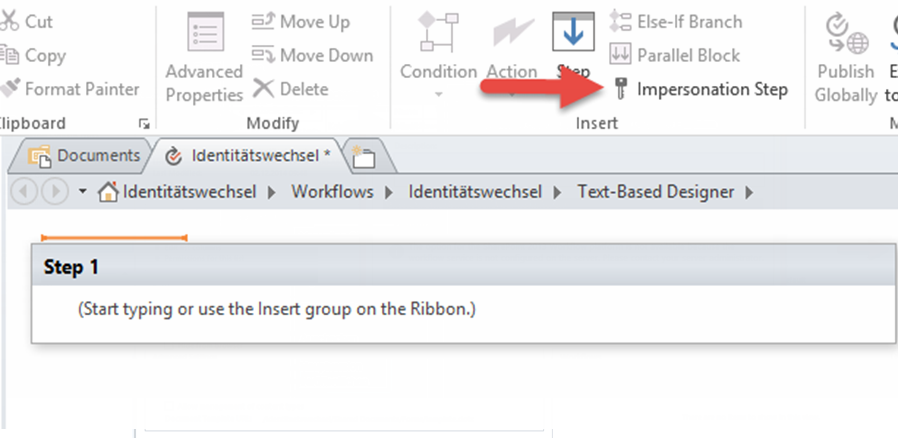Click the Cut scissors icon

point(10,21)
